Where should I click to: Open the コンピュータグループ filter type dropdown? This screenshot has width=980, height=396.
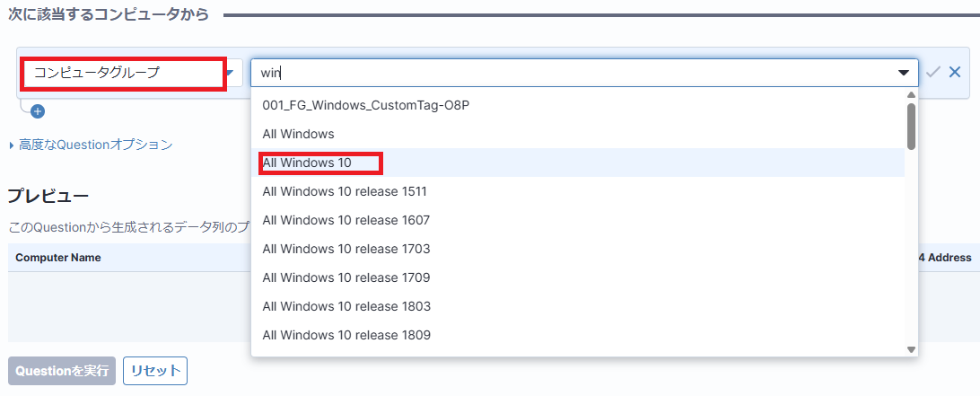(x=131, y=73)
